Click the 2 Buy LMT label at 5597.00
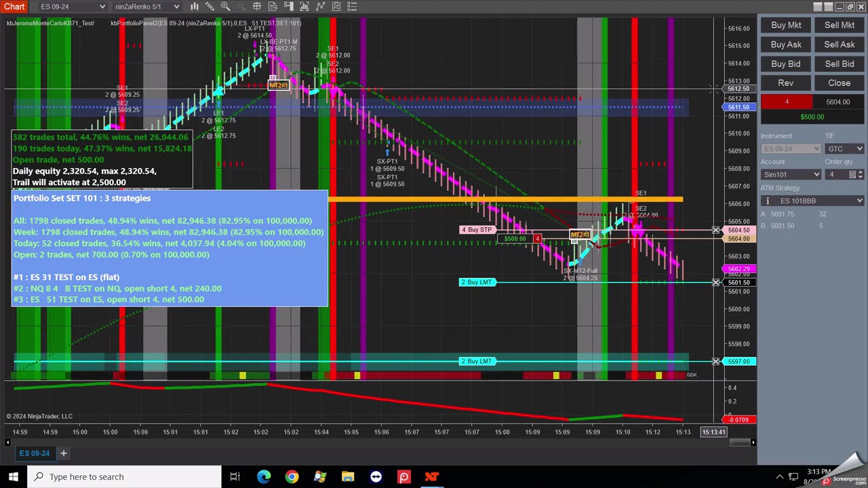This screenshot has height=488, width=868. pyautogui.click(x=477, y=361)
